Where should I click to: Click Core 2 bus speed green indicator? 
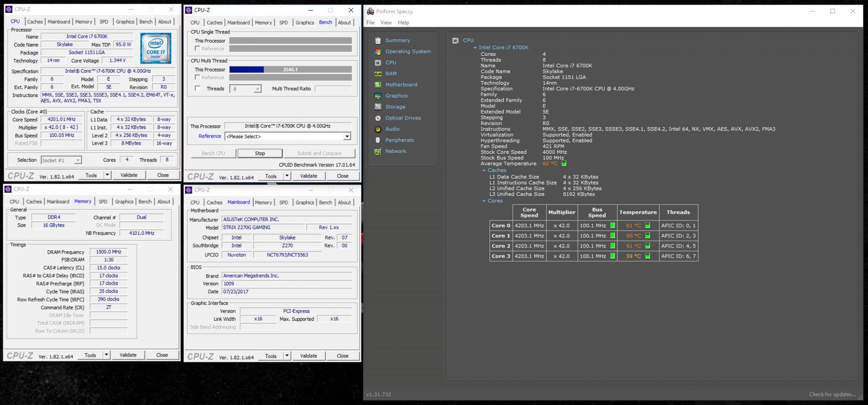point(612,246)
